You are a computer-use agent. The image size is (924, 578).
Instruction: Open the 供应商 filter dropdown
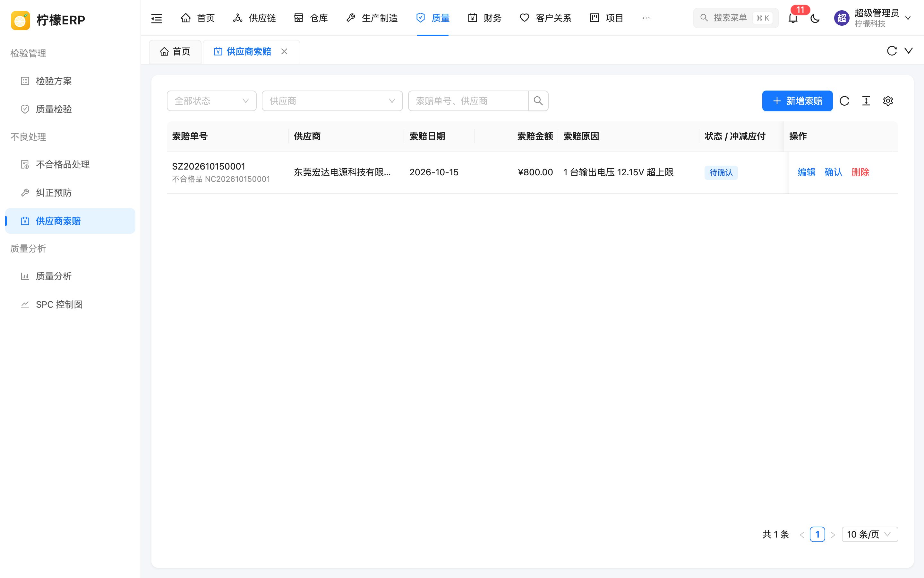tap(332, 101)
